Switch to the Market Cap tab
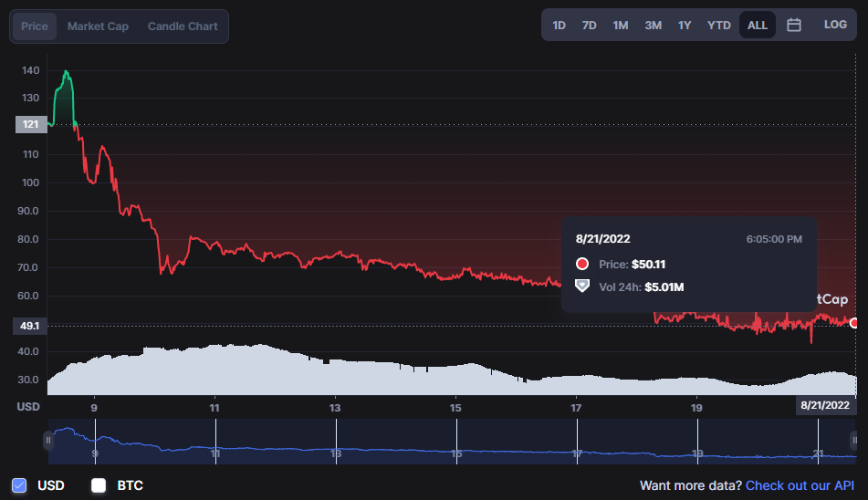 coord(98,26)
